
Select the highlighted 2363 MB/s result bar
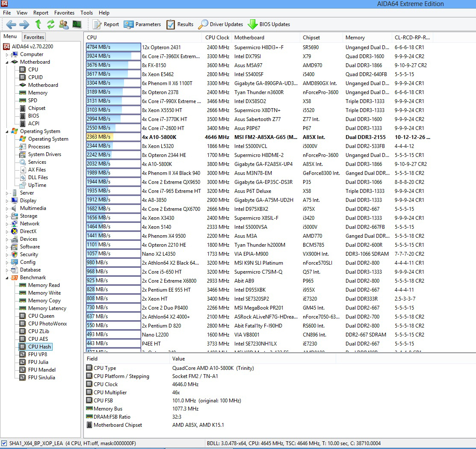113,137
